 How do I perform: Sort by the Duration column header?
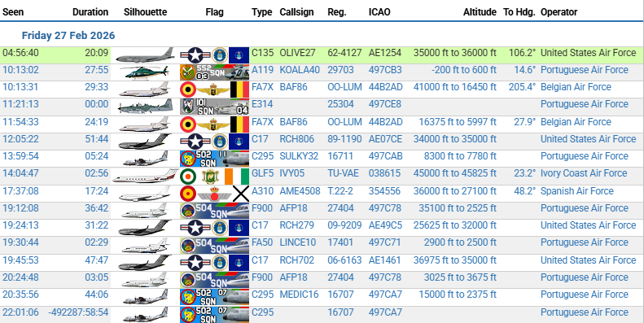(x=90, y=12)
